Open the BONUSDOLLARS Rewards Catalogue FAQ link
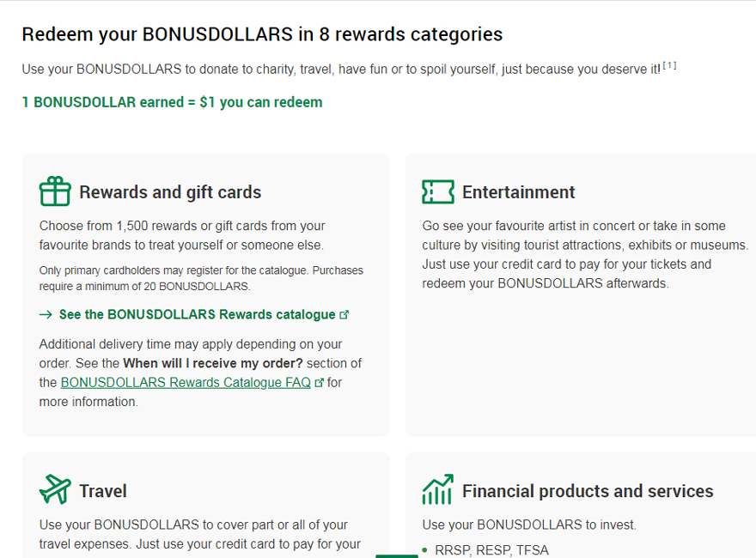 [186, 383]
